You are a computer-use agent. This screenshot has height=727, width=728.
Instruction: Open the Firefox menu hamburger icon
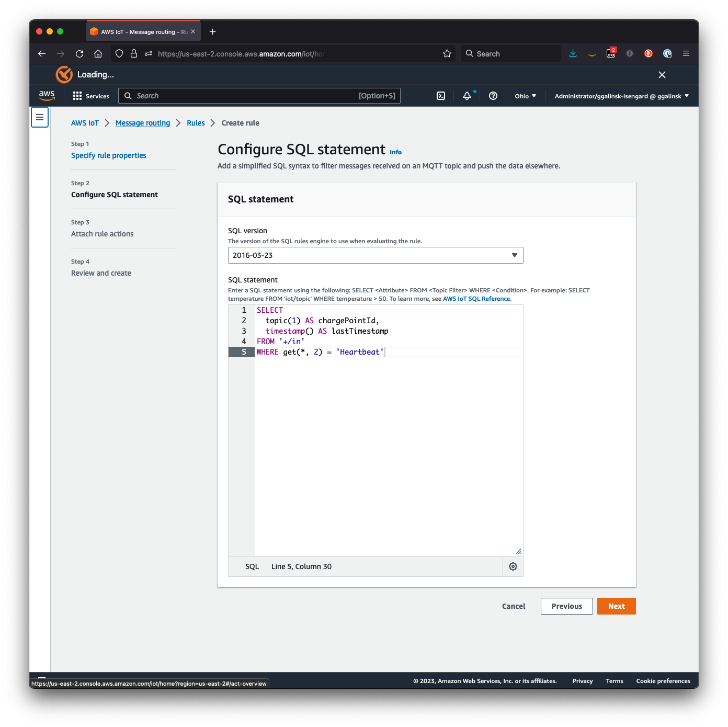point(686,53)
